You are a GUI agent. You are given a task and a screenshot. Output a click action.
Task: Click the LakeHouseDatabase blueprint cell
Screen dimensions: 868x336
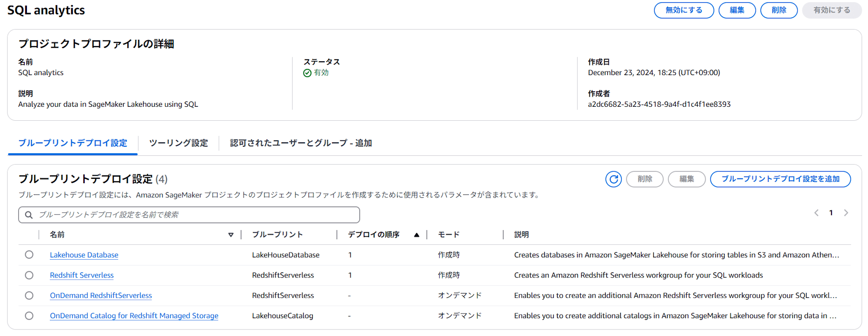(x=286, y=255)
